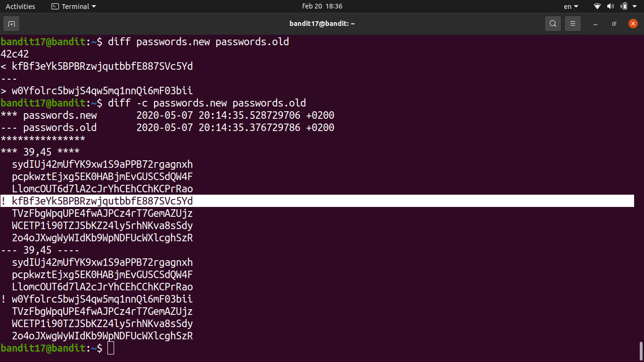Click the Wi-Fi network status icon
The height and width of the screenshot is (362, 644).
click(x=597, y=7)
